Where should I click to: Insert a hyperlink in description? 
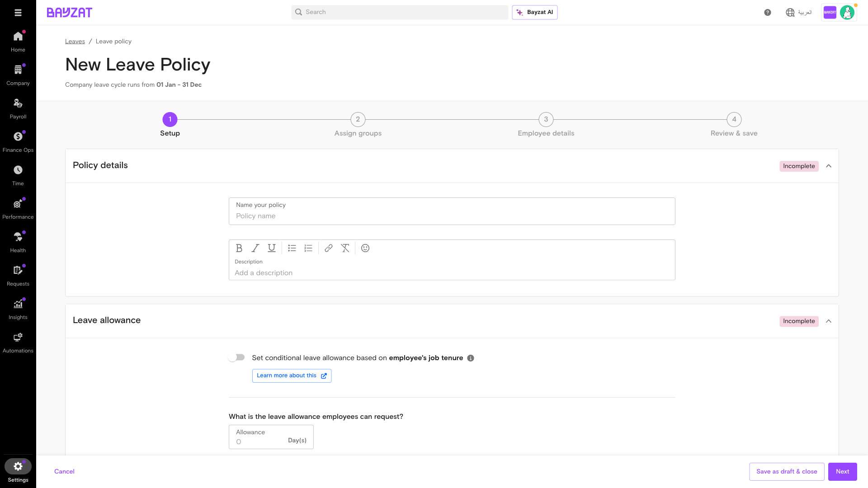(x=329, y=248)
